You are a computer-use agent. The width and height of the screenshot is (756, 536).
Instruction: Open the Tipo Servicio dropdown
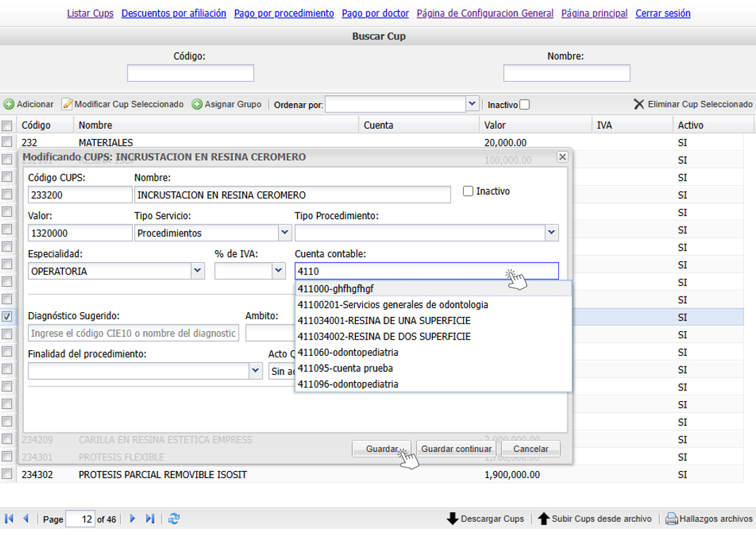(x=284, y=232)
